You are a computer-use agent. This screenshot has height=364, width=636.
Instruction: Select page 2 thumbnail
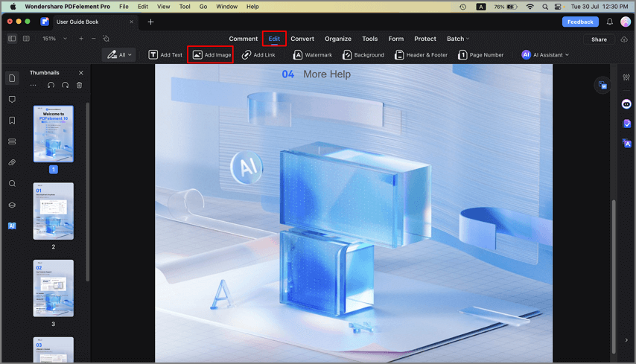[x=54, y=211]
